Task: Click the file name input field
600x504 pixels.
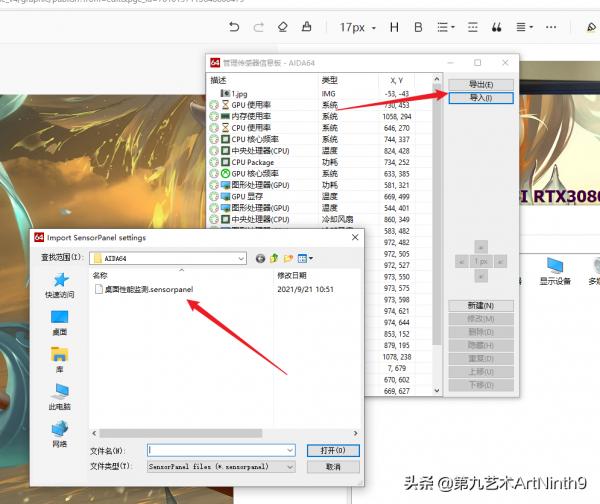Action: click(x=220, y=451)
